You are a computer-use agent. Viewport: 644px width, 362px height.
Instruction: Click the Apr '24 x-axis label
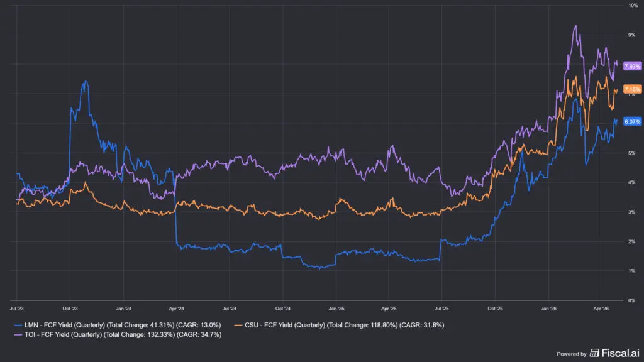[x=176, y=309]
